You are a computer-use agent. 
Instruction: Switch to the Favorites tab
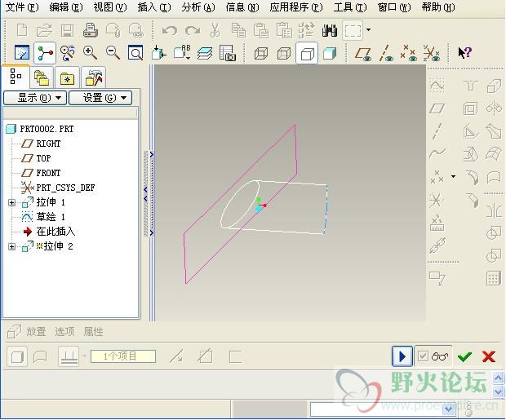pyautogui.click(x=67, y=77)
